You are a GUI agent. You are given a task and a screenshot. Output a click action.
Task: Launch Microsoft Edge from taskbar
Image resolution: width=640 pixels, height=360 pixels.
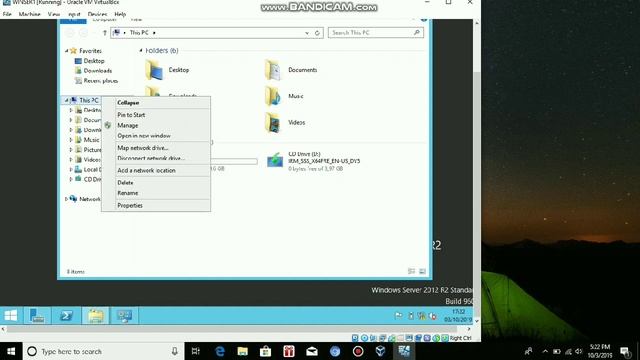tap(220, 351)
